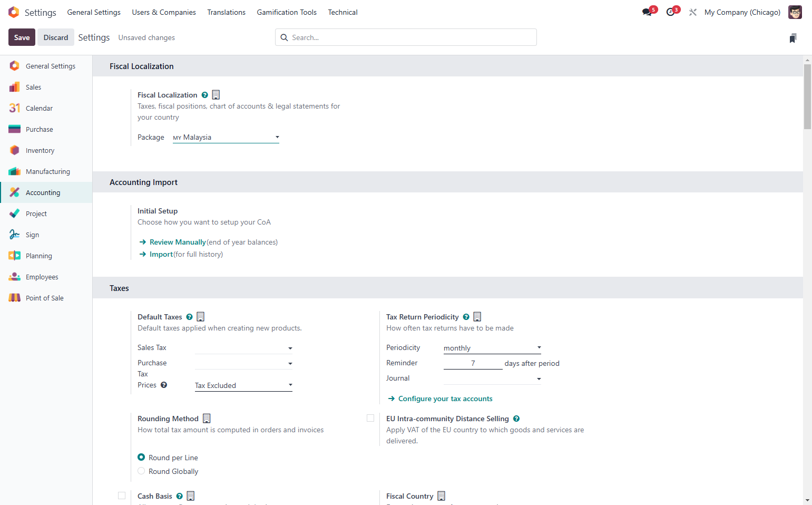Click the company building icon beside Fiscal Country
The height and width of the screenshot is (505, 812).
click(x=442, y=496)
